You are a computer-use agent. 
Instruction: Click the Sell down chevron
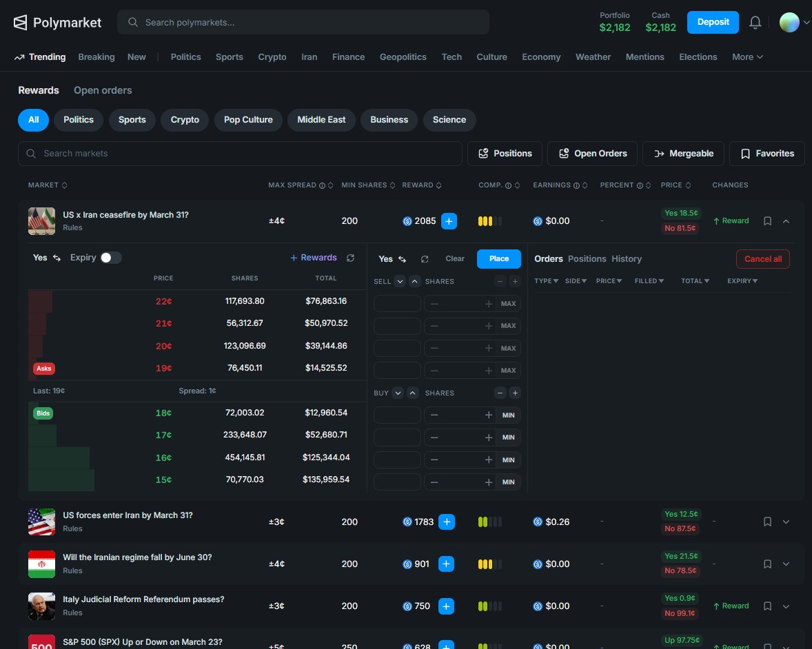pyautogui.click(x=400, y=282)
